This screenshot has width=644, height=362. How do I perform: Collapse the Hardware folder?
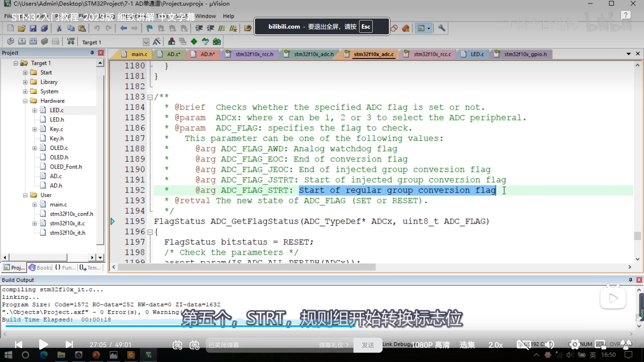[25, 101]
